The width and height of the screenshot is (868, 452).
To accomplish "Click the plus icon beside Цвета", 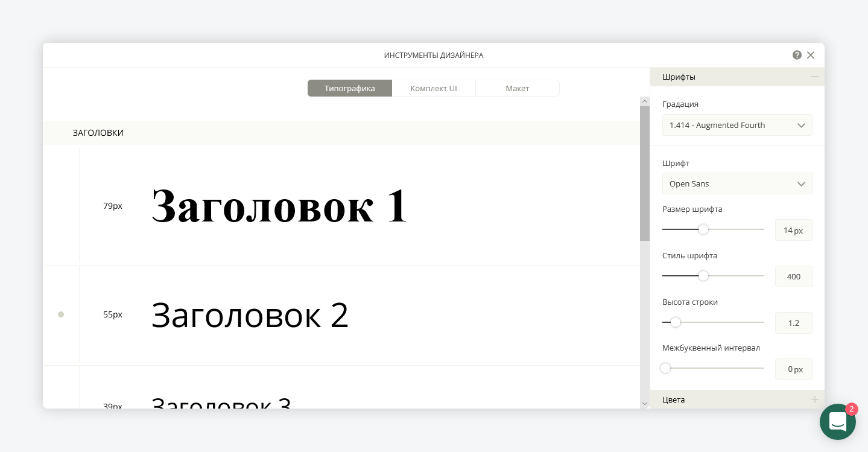I will [x=815, y=399].
